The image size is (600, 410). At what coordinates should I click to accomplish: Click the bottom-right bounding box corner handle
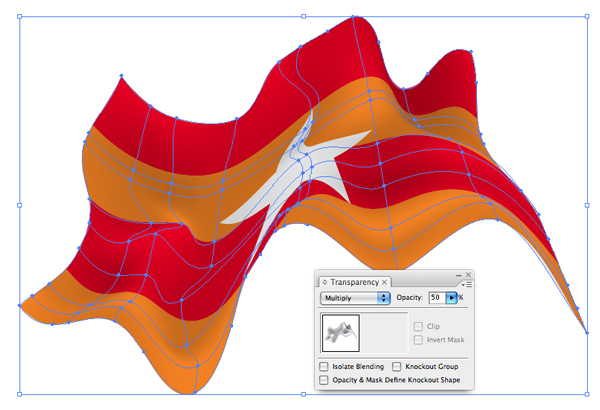click(x=587, y=394)
